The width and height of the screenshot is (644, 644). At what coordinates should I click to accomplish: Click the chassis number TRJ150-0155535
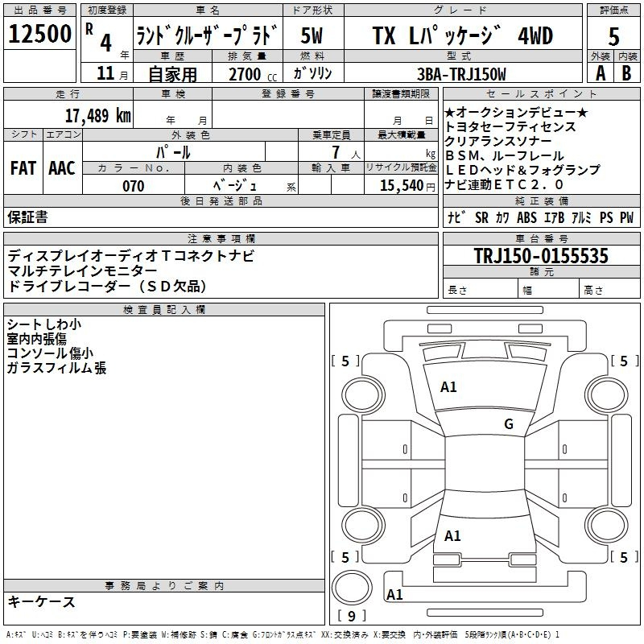pyautogui.click(x=541, y=257)
